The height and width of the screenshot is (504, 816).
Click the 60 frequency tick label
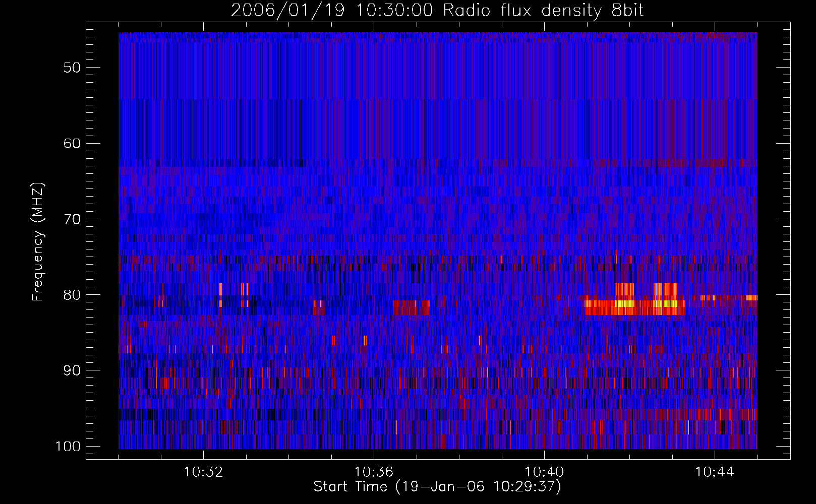click(72, 143)
